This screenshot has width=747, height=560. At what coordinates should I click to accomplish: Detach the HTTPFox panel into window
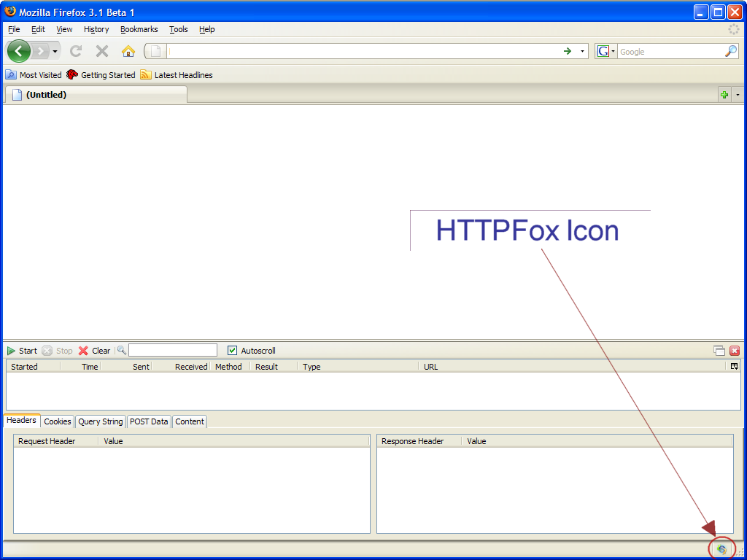[719, 351]
